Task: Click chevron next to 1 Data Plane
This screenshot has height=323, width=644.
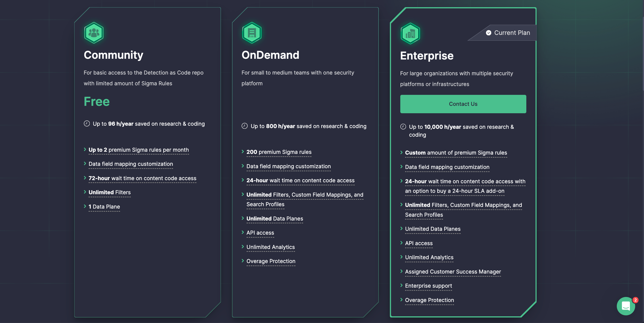Action: pyautogui.click(x=85, y=206)
